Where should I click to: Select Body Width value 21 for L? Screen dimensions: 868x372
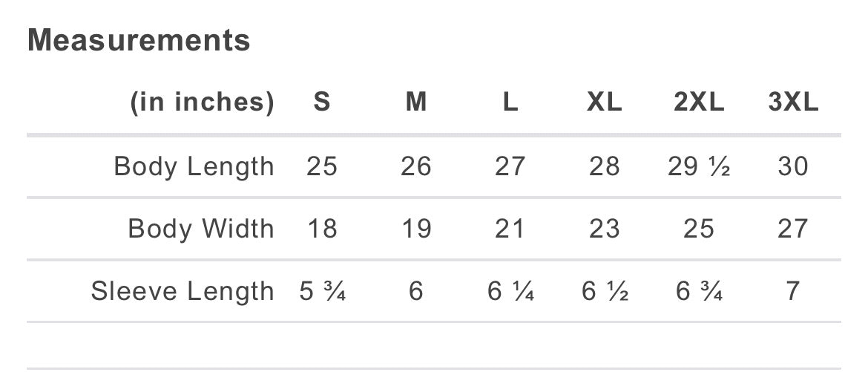click(x=510, y=229)
